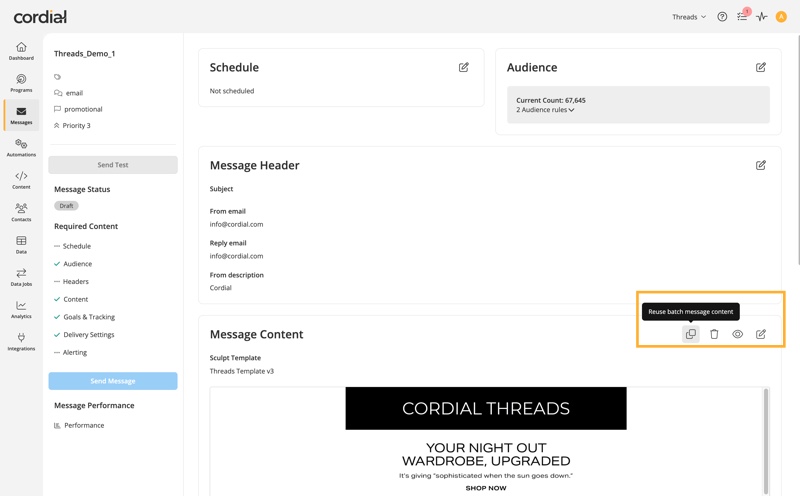Click the tag icon under Threads_Demo_1

tap(57, 77)
